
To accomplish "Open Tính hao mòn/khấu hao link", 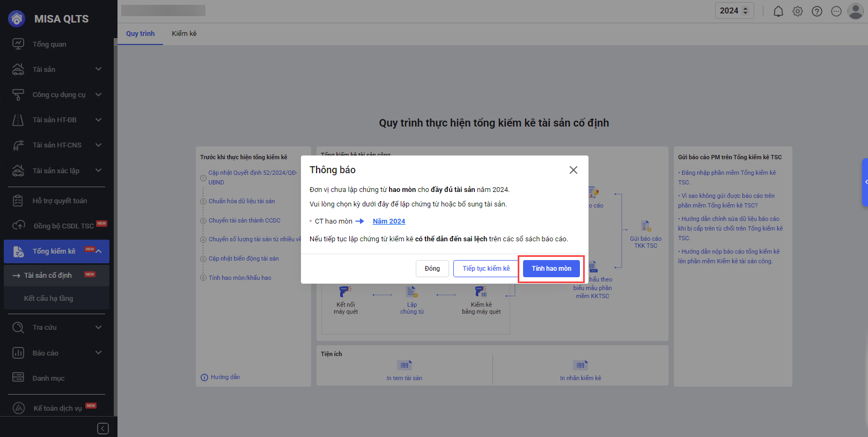I will (240, 278).
